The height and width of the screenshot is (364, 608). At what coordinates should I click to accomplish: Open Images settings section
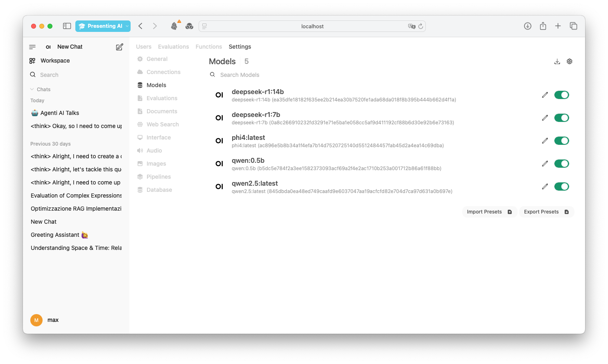(x=151, y=164)
